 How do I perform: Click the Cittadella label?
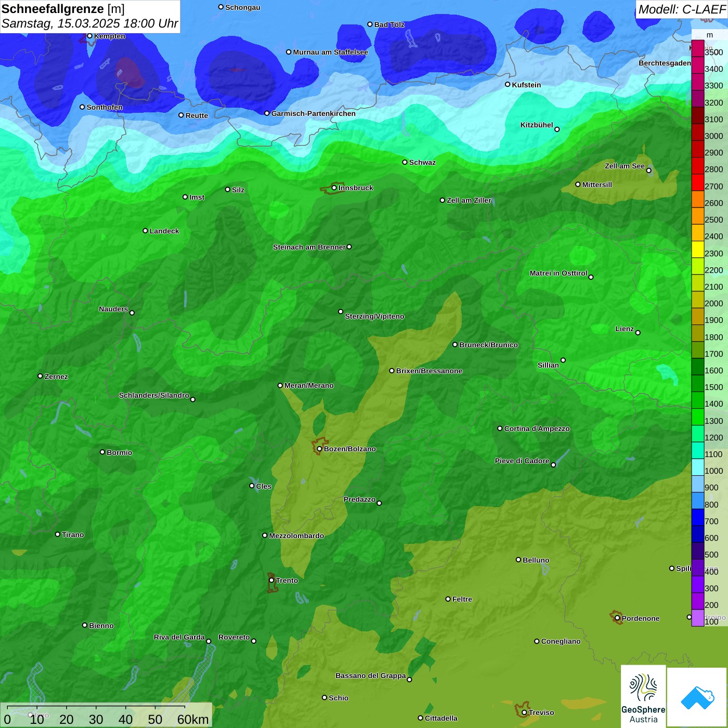[x=441, y=718]
